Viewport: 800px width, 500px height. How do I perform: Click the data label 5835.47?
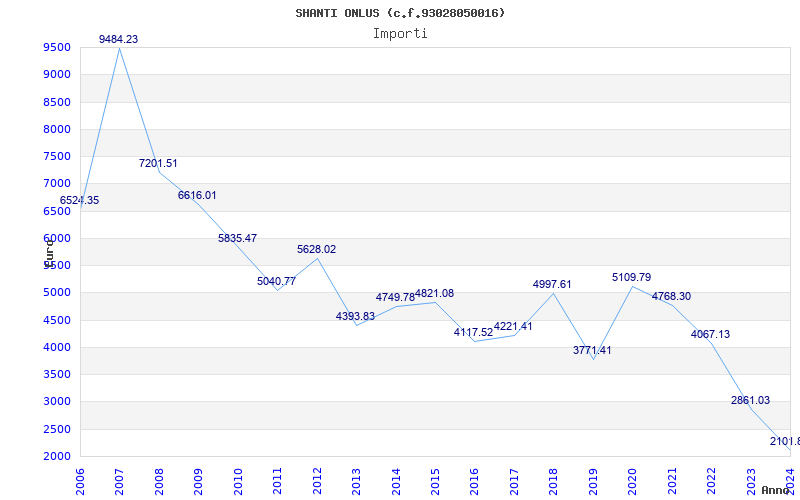pos(237,238)
